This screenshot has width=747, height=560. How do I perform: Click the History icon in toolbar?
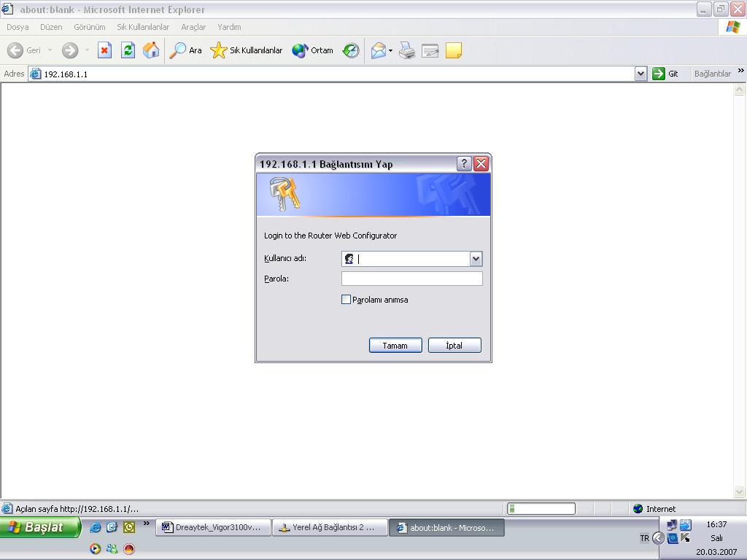point(351,50)
